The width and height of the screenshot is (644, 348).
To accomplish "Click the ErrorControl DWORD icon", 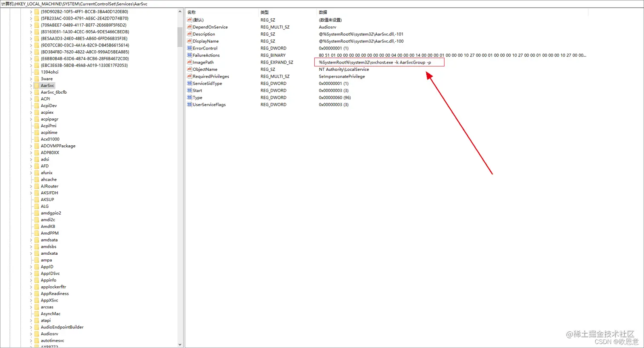I will pyautogui.click(x=190, y=48).
